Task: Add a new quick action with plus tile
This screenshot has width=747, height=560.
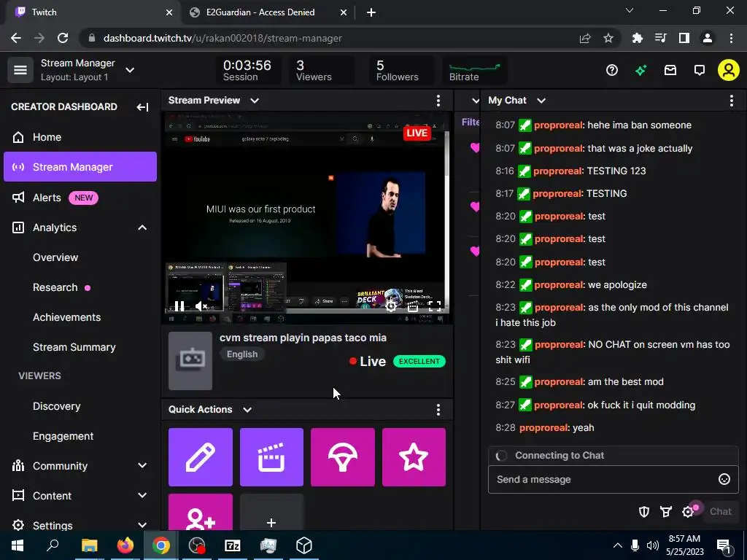Action: pyautogui.click(x=271, y=513)
